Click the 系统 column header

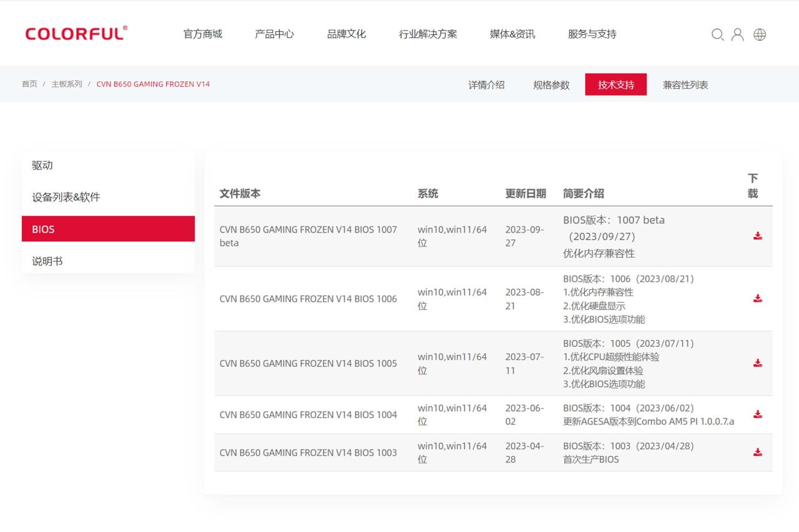tap(428, 193)
